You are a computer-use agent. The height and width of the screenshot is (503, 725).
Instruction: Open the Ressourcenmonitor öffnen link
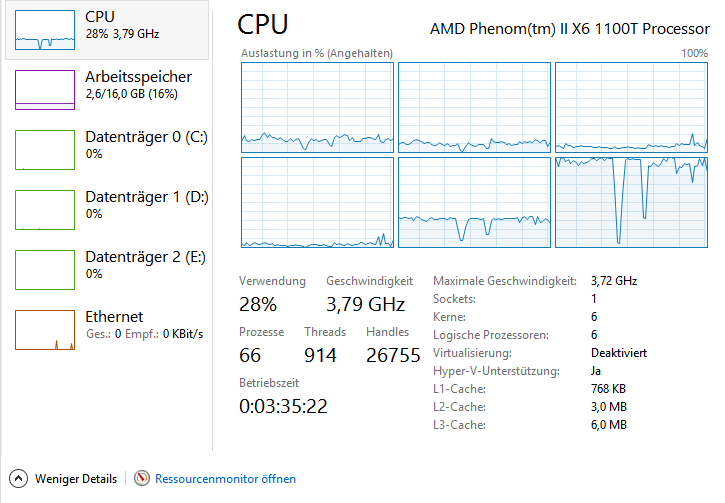pyautogui.click(x=225, y=479)
